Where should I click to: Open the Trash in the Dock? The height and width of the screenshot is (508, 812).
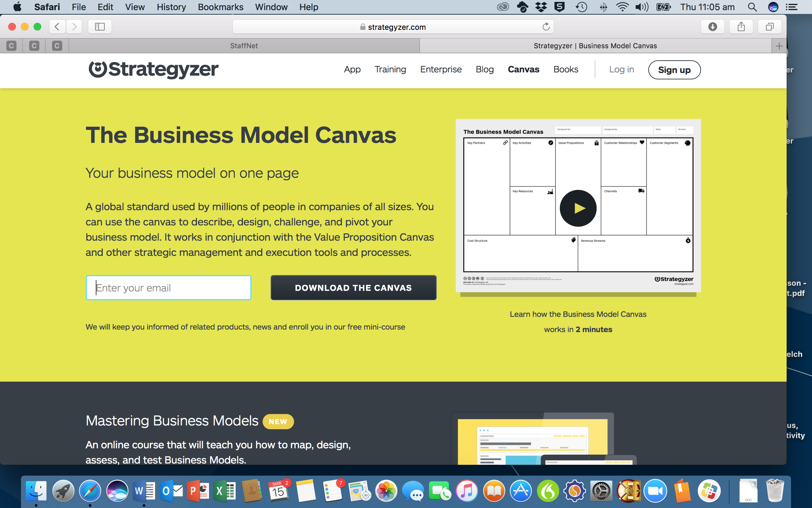pyautogui.click(x=775, y=491)
